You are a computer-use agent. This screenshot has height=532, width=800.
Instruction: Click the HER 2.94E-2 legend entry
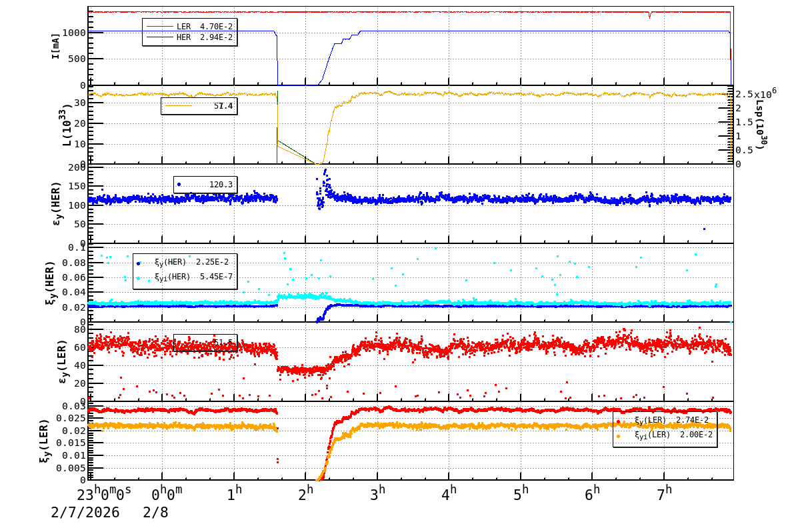click(x=189, y=37)
